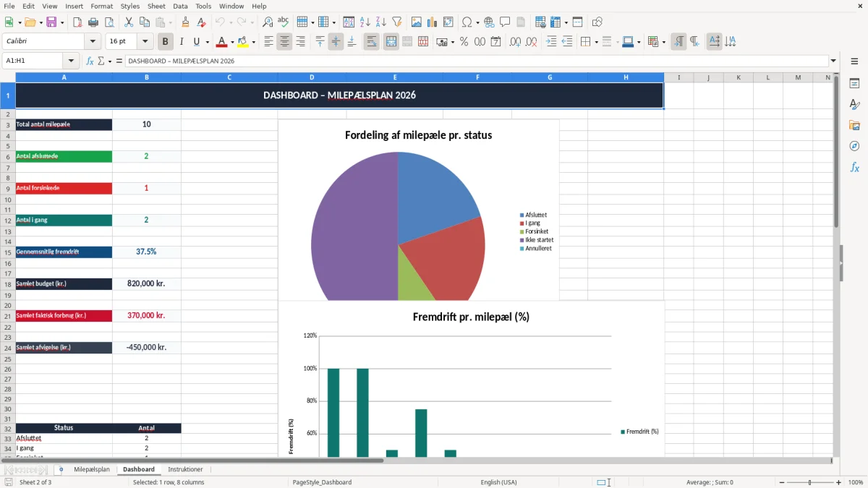Open the Borders dropdown arrow
This screenshot has height=488, width=868.
(x=596, y=42)
